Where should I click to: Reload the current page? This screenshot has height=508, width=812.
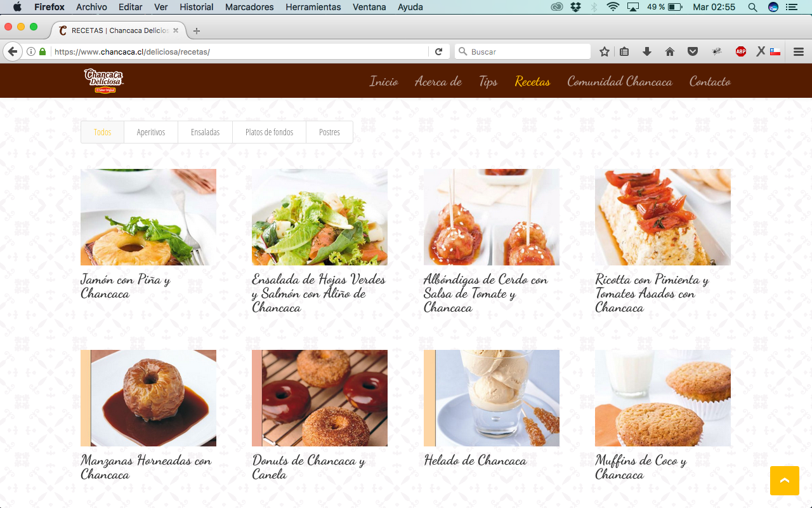438,51
